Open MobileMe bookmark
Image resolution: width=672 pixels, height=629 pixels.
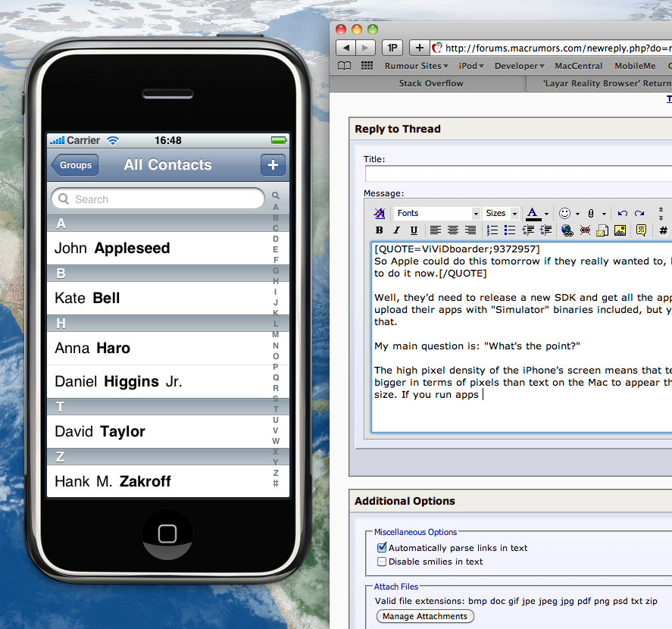635,66
